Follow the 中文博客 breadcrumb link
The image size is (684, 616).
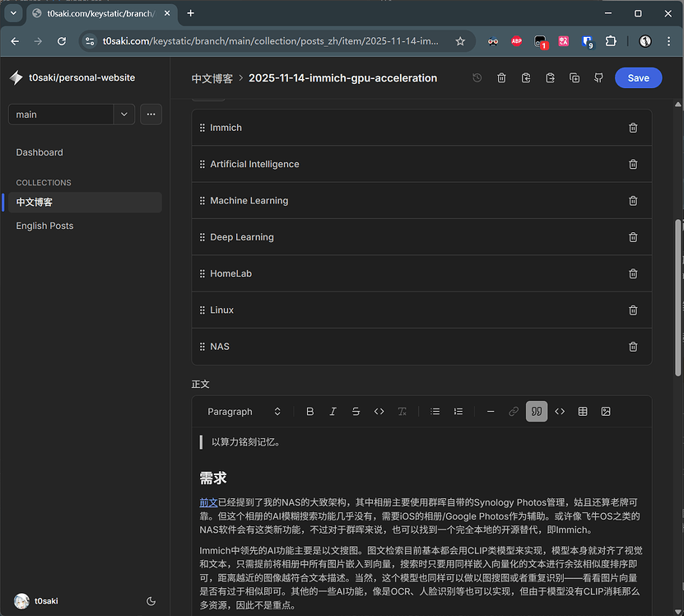point(212,78)
